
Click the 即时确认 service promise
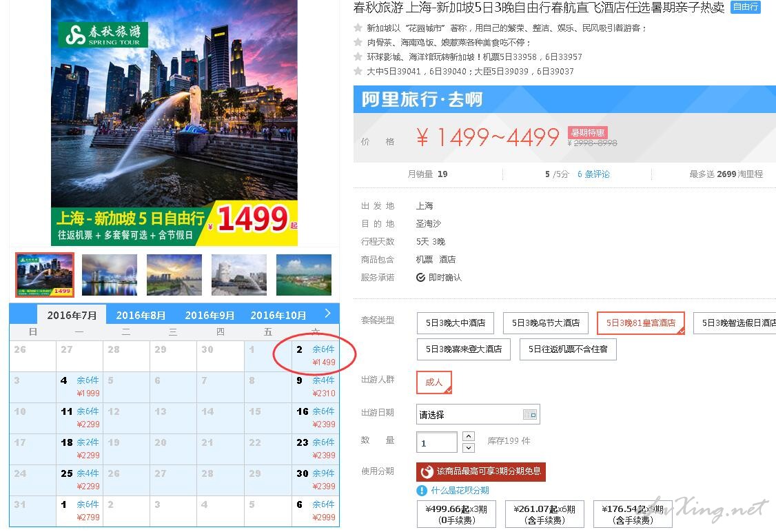point(439,278)
